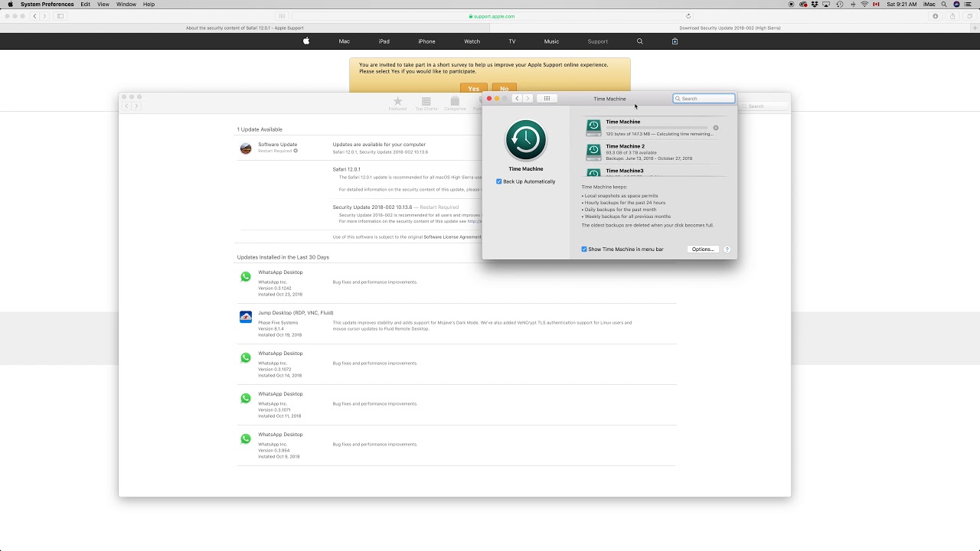Focus the App Store search field

click(x=763, y=106)
